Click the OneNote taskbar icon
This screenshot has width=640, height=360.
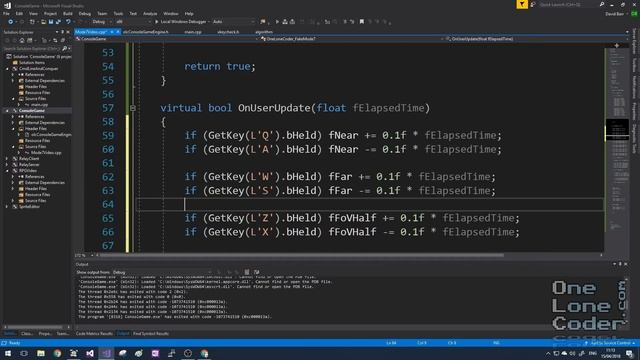[155, 353]
